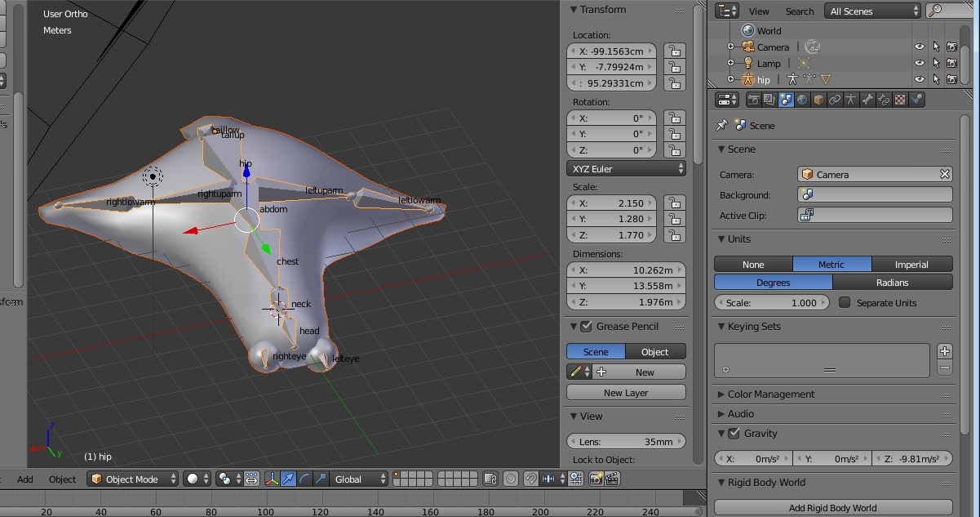The height and width of the screenshot is (517, 980).
Task: Expand the Color Management panel
Action: [770, 394]
